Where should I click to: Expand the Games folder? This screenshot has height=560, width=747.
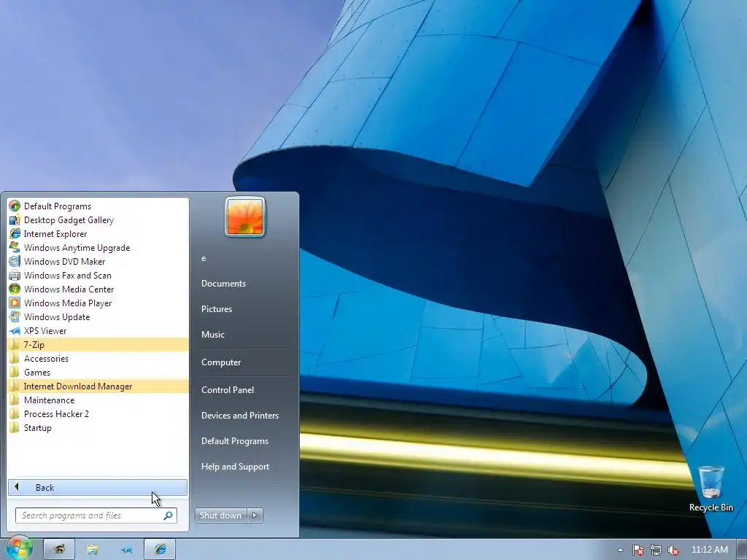(98, 373)
